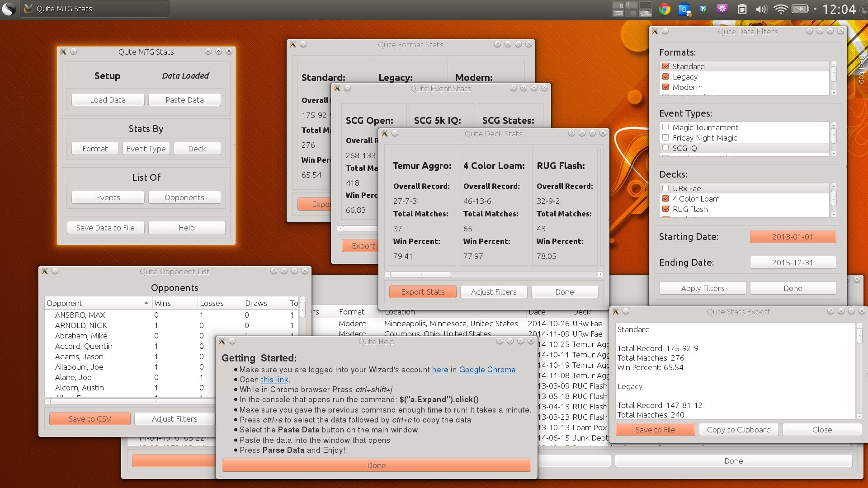Uncheck the Standard format checkbox
868x488 pixels.
665,66
